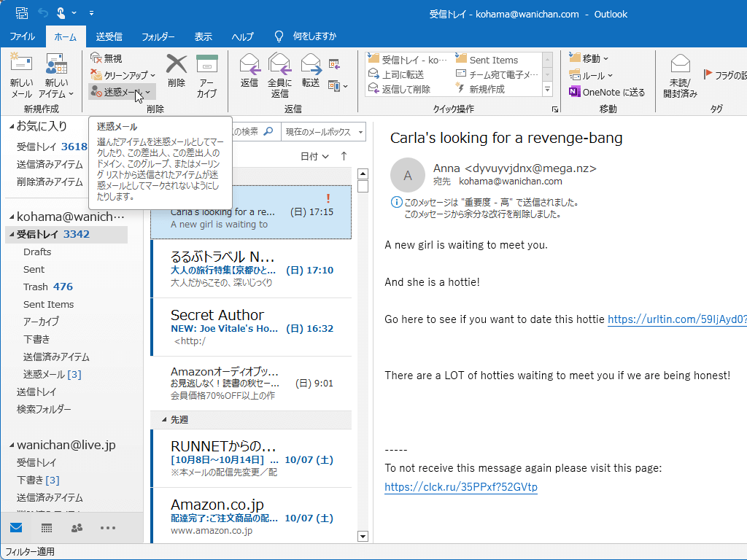747x560 pixels.
Task: Open the ファイル tab
Action: 22,36
